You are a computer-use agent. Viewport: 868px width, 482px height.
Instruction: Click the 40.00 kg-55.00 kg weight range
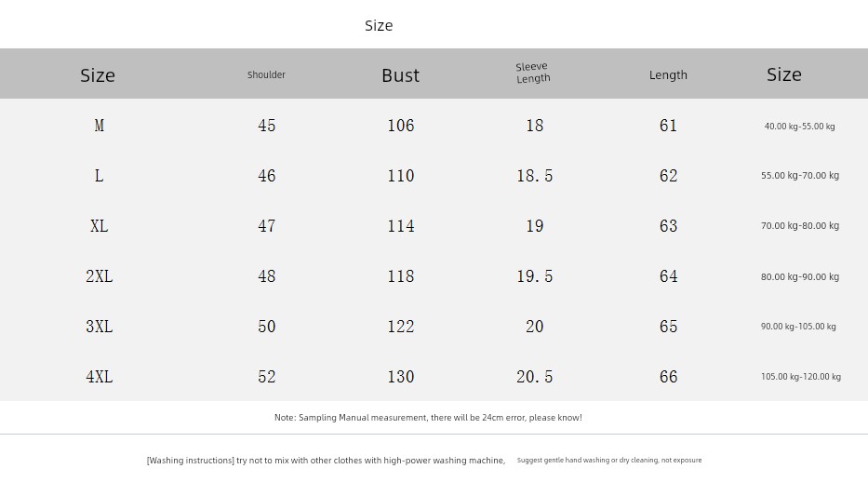coord(799,127)
